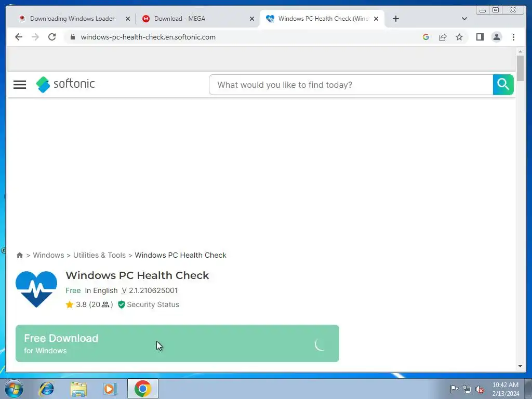Viewport: 532px width, 399px height.
Task: Expand the tab search dropdown
Action: tap(464, 19)
